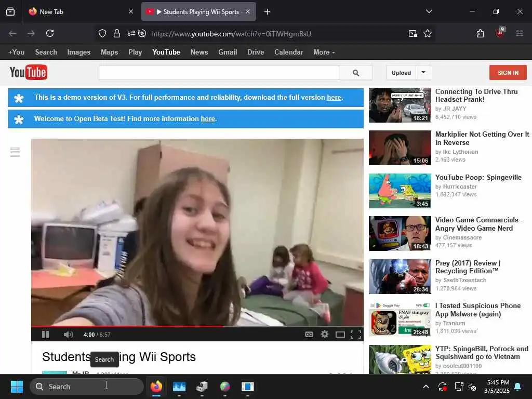Open Play in the Google bar
The width and height of the screenshot is (532, 399).
135,52
